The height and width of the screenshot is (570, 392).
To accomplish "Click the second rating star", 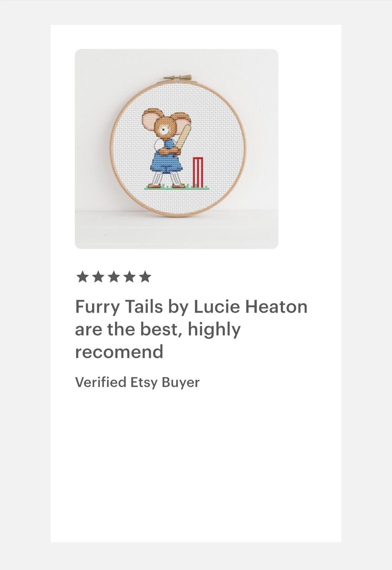I will (98, 277).
